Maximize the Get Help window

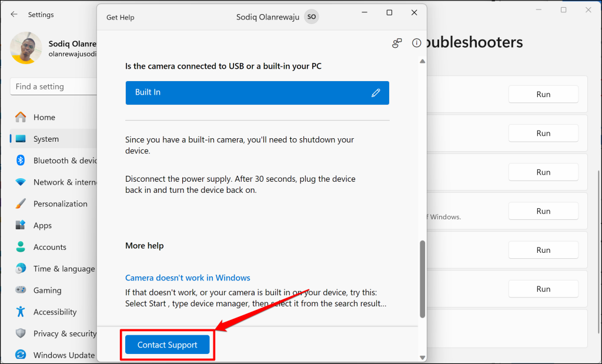pos(389,13)
